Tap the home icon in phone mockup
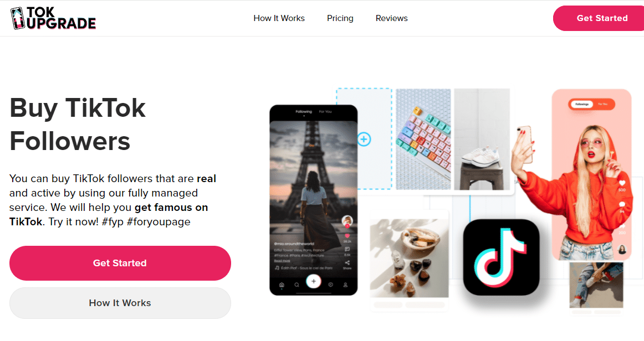The height and width of the screenshot is (341, 644). [x=282, y=285]
